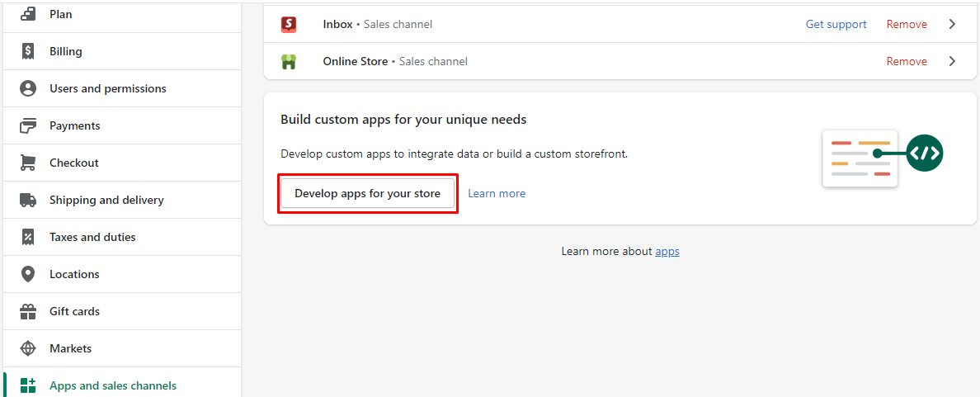The height and width of the screenshot is (397, 980).
Task: Follow the apps link at page bottom
Action: coord(667,251)
